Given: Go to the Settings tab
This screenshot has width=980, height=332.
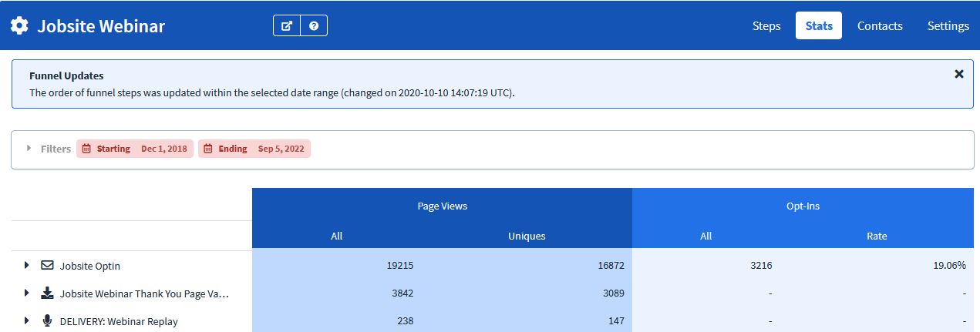Looking at the screenshot, I should [948, 25].
